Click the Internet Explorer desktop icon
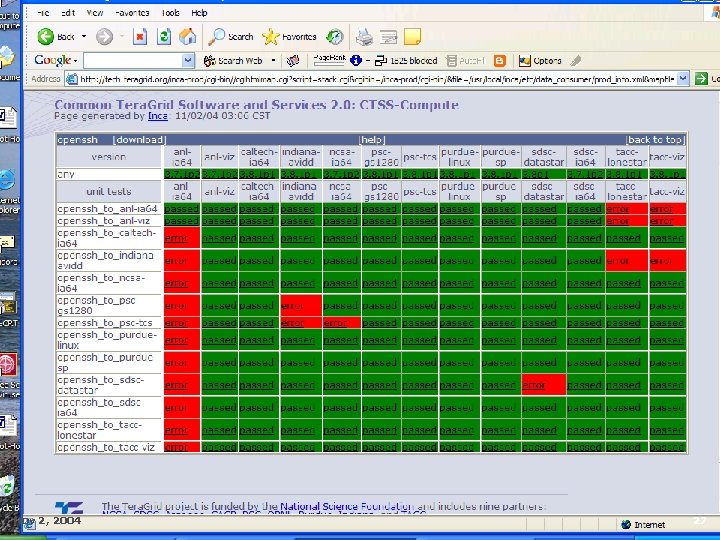 coord(7,180)
